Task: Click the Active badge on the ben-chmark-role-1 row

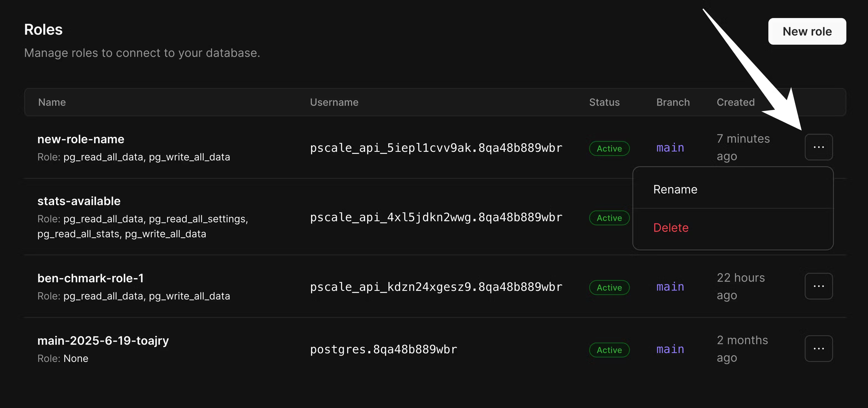Action: pos(609,287)
